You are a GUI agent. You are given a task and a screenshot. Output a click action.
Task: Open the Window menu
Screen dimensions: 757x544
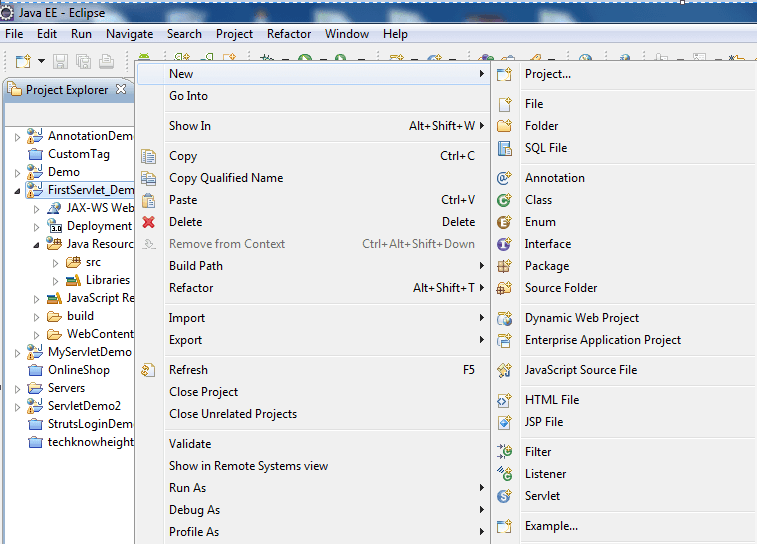pos(347,34)
